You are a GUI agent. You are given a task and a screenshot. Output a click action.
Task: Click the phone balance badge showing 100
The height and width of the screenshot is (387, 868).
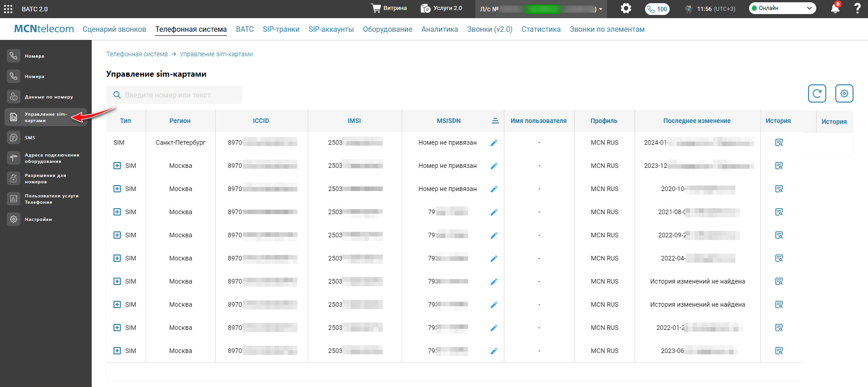click(657, 9)
